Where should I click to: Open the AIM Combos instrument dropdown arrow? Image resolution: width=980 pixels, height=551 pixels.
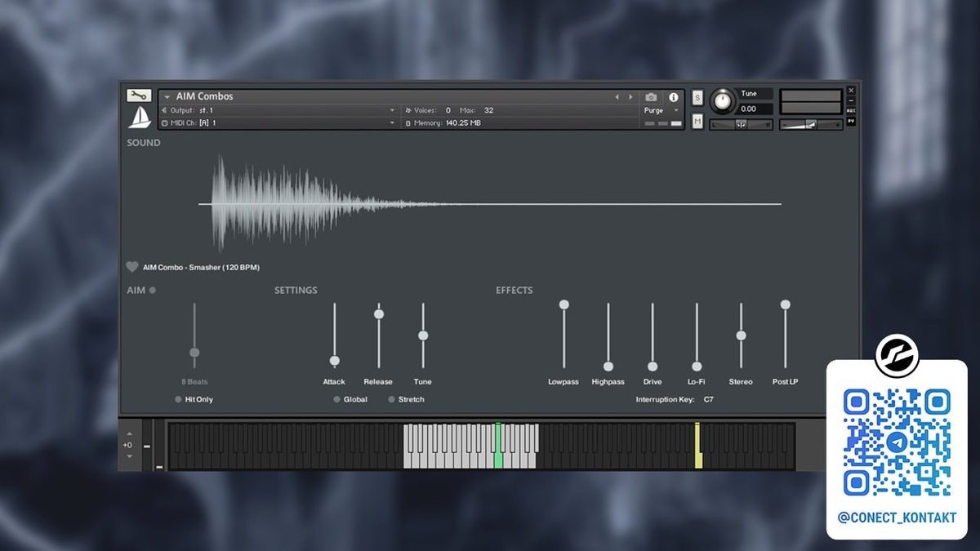(x=167, y=97)
